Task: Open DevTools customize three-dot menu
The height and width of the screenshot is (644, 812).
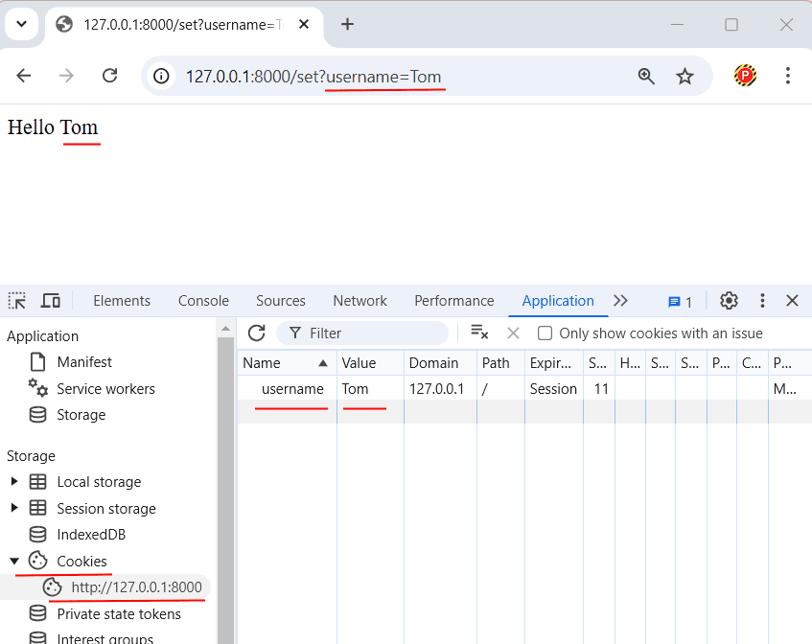Action: (x=762, y=301)
